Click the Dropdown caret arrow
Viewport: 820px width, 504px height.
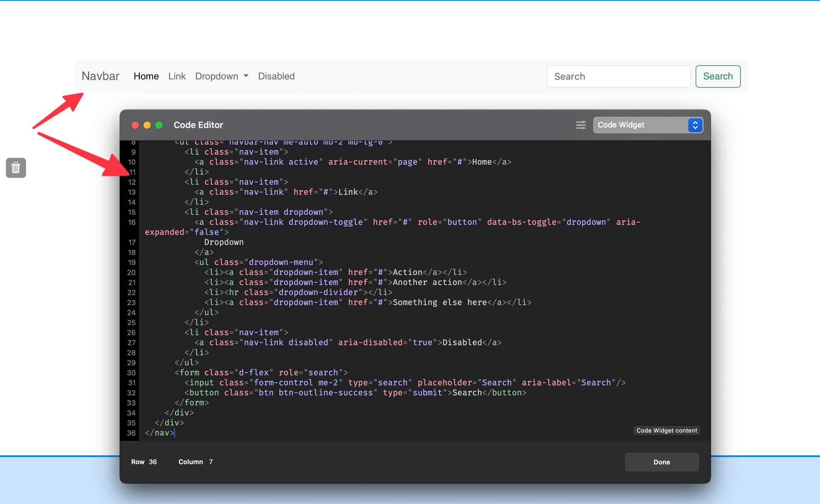click(x=246, y=76)
